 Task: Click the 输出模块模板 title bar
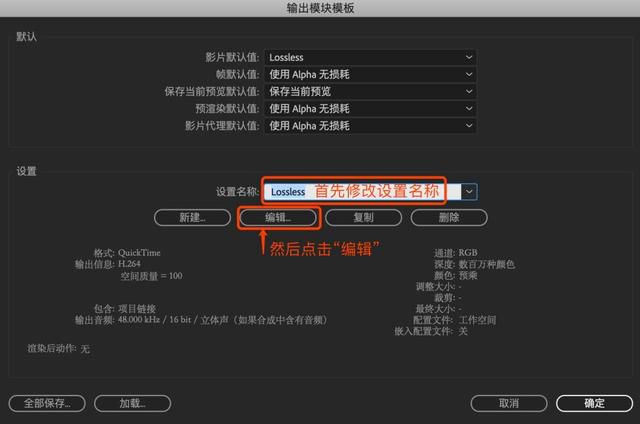coord(320,8)
